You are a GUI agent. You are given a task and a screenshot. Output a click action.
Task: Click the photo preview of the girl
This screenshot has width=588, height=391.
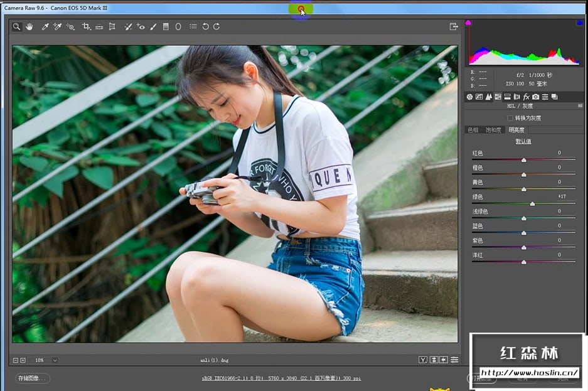point(235,194)
